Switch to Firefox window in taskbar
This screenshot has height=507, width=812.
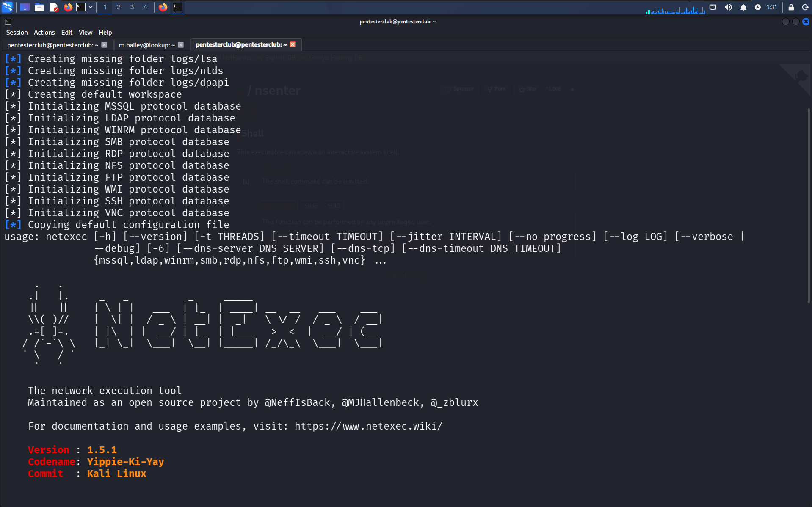pos(163,7)
